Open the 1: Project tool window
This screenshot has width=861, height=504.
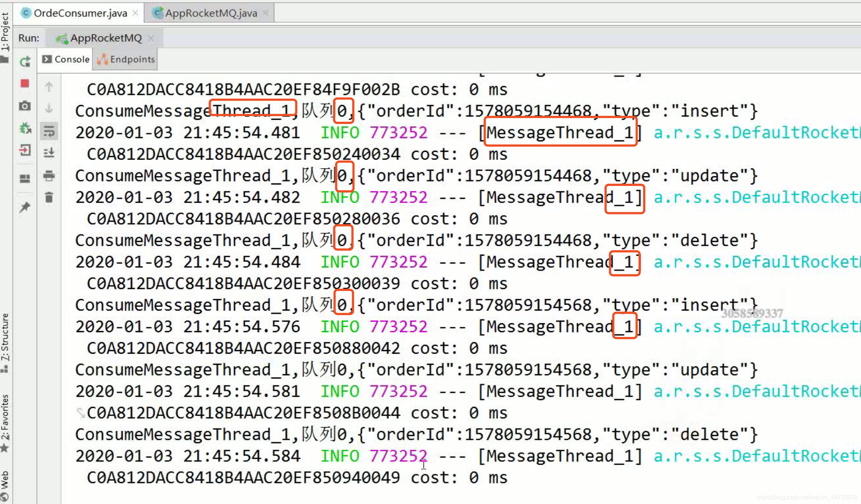tap(5, 32)
